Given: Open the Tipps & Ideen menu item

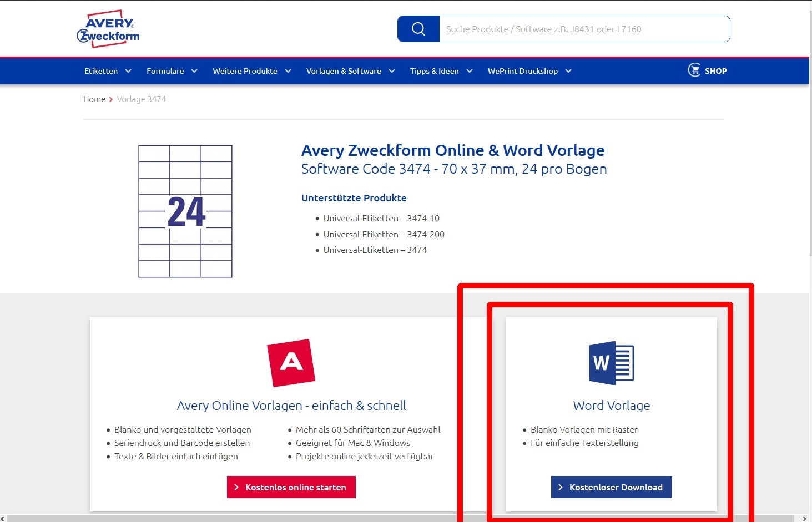Looking at the screenshot, I should [x=435, y=71].
